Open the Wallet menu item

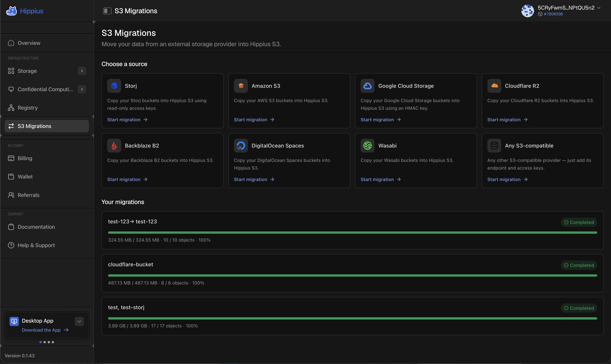[x=47, y=177]
